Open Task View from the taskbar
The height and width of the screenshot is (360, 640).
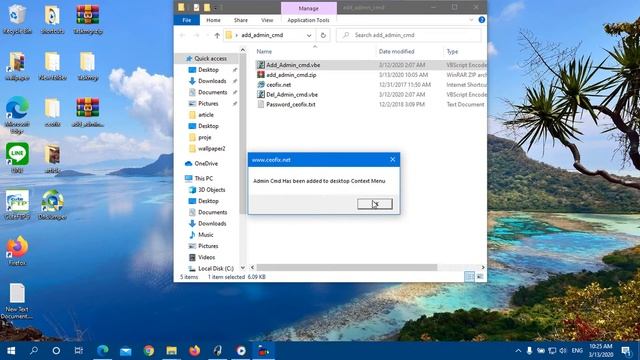[79, 351]
